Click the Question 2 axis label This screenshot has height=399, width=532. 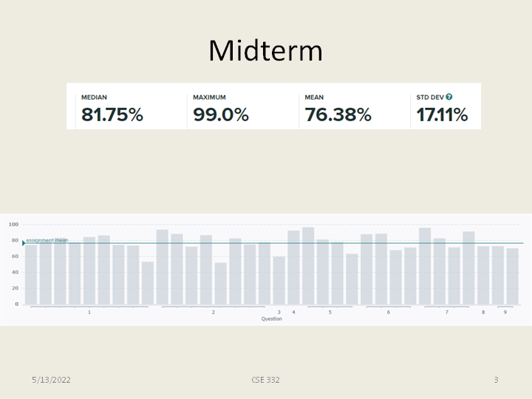(x=214, y=313)
